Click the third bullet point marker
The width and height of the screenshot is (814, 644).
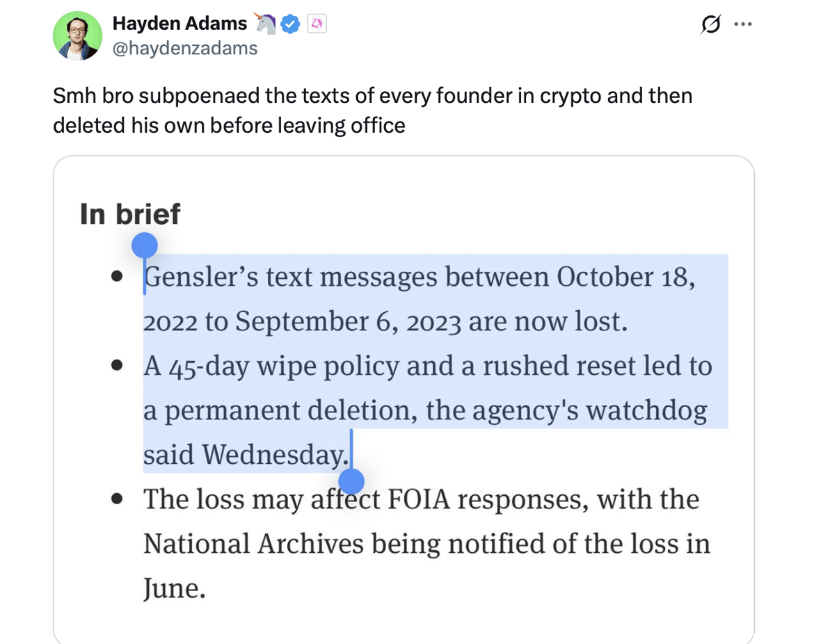coord(117,498)
